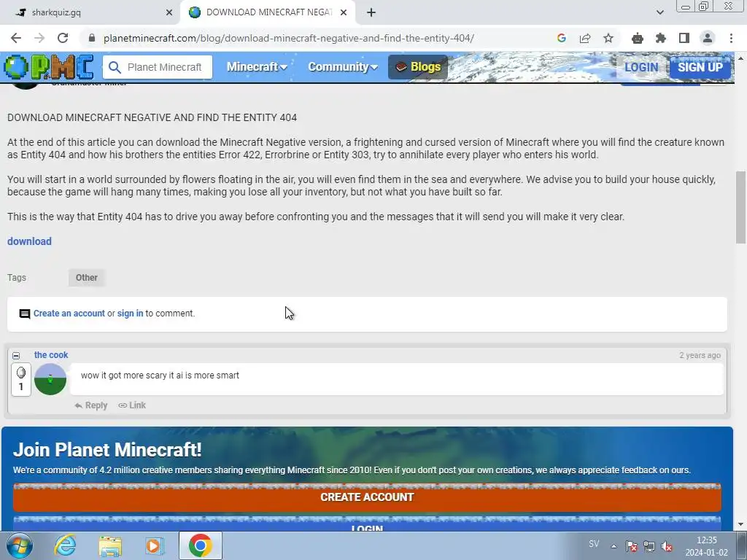Click the scrollbar down arrow
The image size is (747, 560).
741,524
